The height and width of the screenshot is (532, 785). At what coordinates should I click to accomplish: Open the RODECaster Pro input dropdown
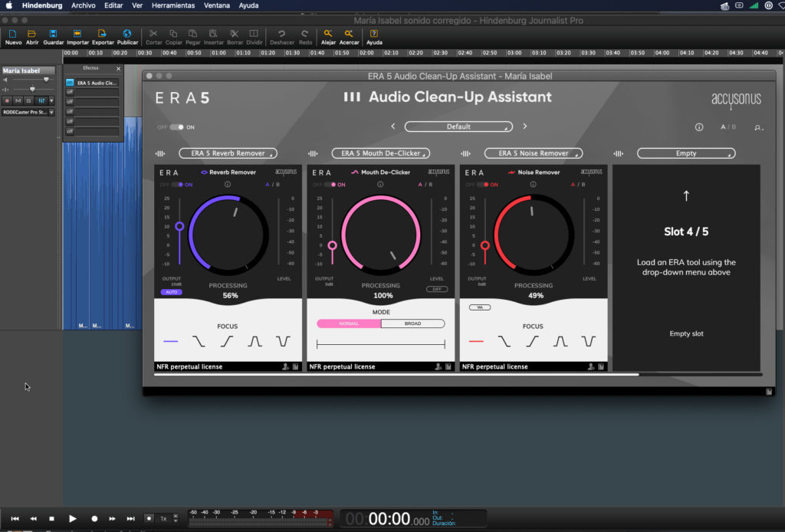(28, 112)
